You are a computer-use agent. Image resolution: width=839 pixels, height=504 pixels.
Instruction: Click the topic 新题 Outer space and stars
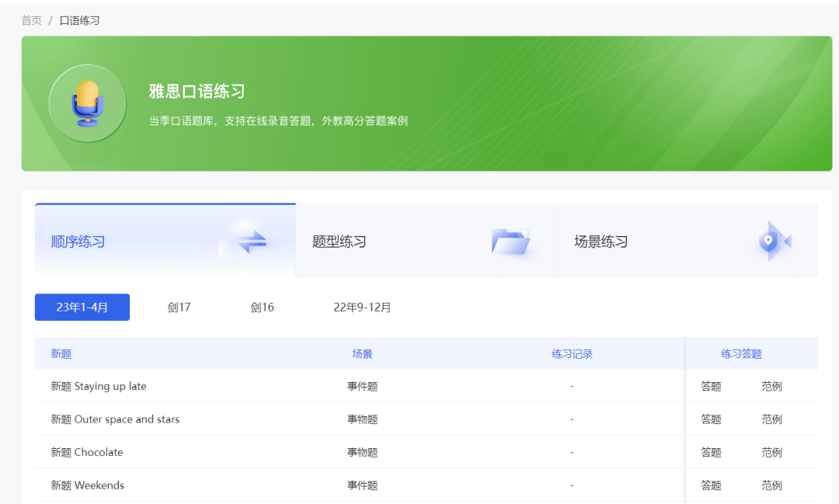click(x=115, y=419)
